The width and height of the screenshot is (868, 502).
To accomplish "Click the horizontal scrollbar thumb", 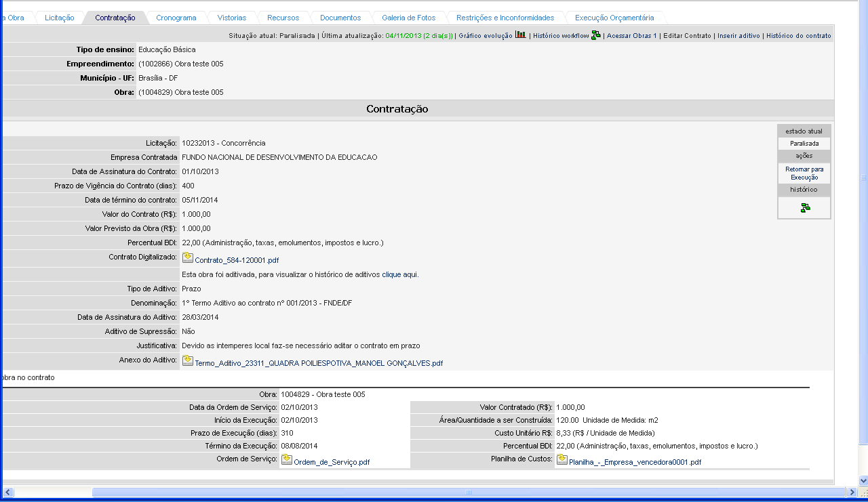I will (467, 492).
